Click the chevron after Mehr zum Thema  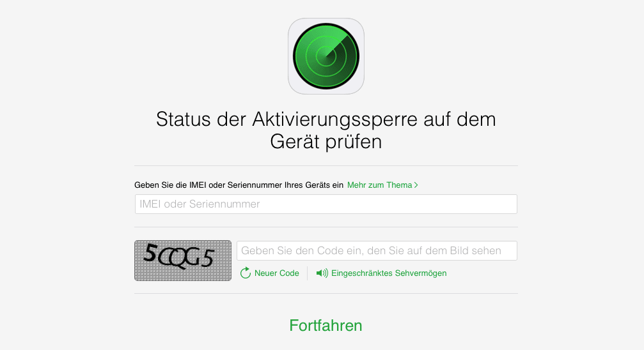click(416, 185)
